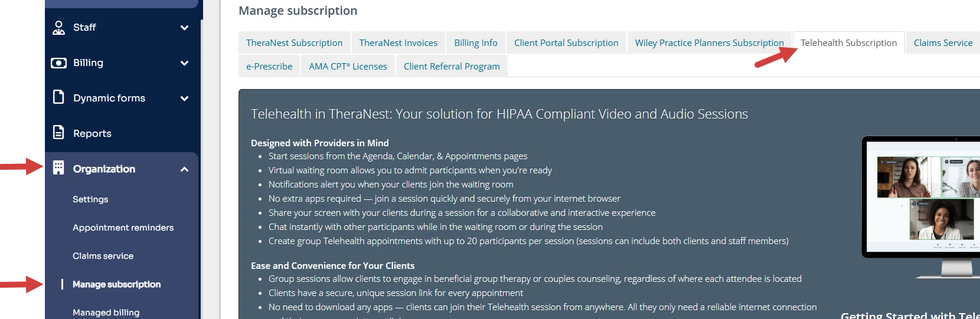Click 'Virtual waiting room' bullet text
This screenshot has width=980, height=319.
[410, 170]
